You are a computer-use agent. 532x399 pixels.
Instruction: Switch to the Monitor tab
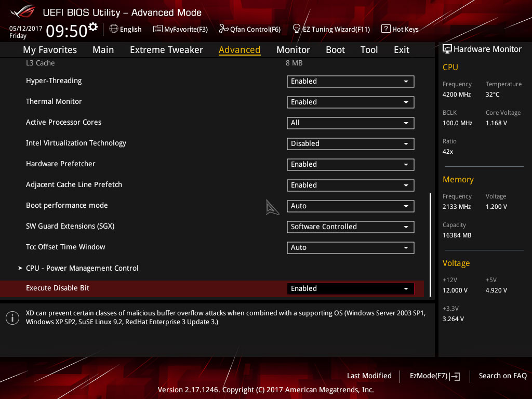[x=293, y=50]
